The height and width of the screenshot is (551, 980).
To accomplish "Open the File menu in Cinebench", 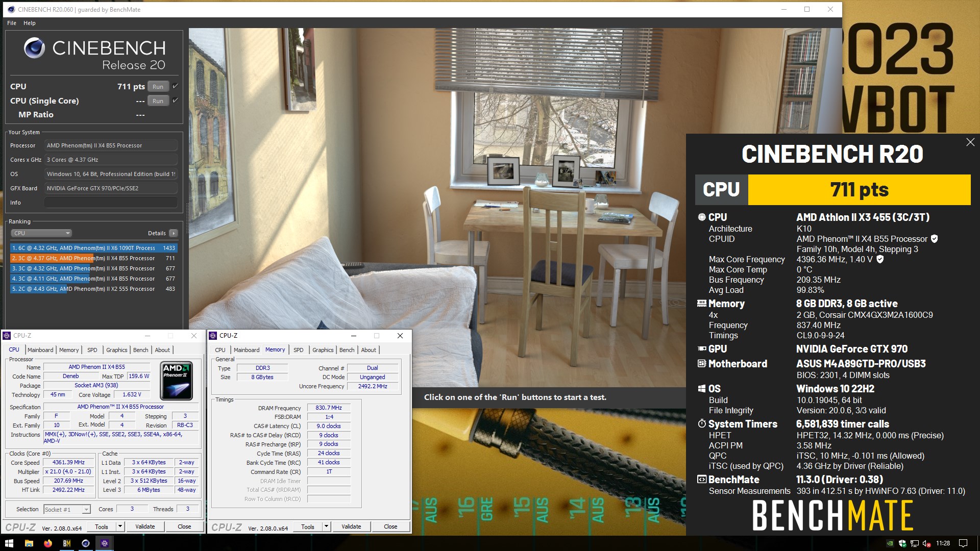I will (12, 23).
